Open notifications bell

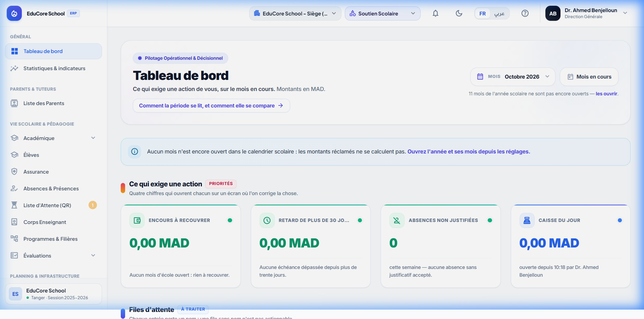click(x=435, y=13)
